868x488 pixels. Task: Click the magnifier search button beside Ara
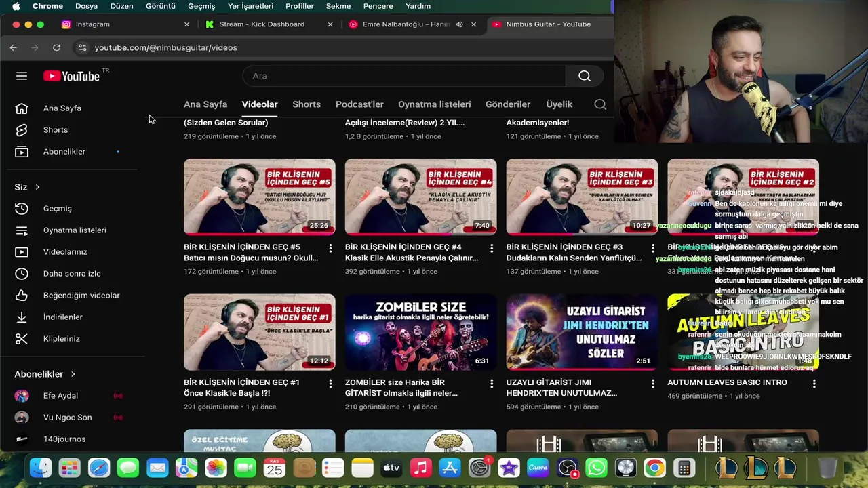tap(585, 76)
